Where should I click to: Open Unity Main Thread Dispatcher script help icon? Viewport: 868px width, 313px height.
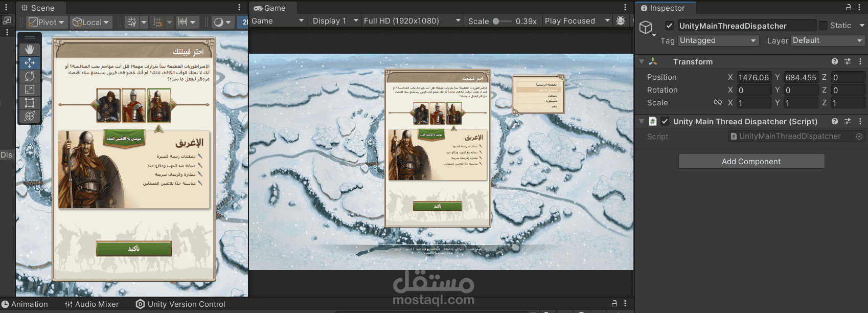click(835, 121)
